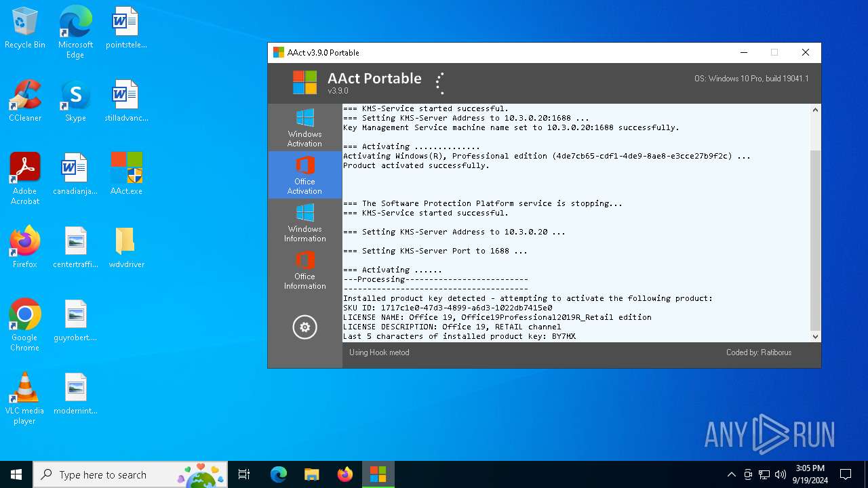Screen dimensions: 868x488
Task: Click 'LICENSE NAME: Office 19' log line
Action: tap(497, 317)
